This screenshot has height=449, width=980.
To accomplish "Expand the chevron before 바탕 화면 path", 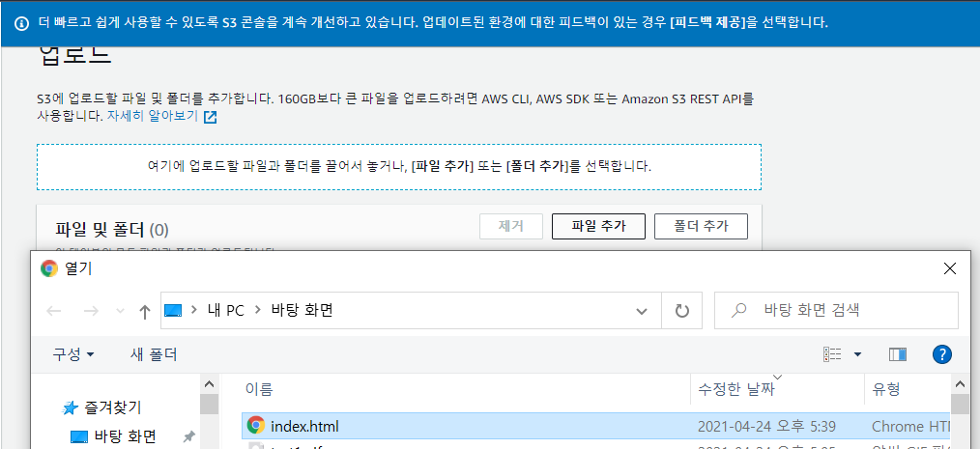I will (x=257, y=310).
